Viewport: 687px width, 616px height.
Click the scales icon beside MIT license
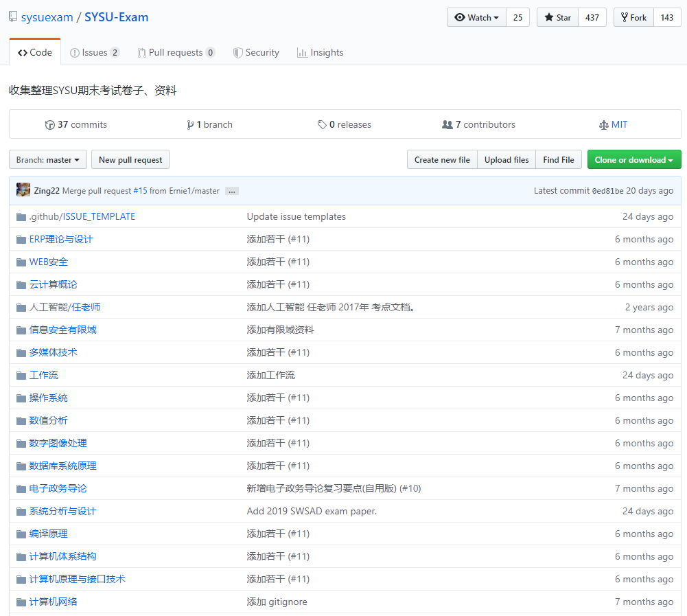pos(605,124)
